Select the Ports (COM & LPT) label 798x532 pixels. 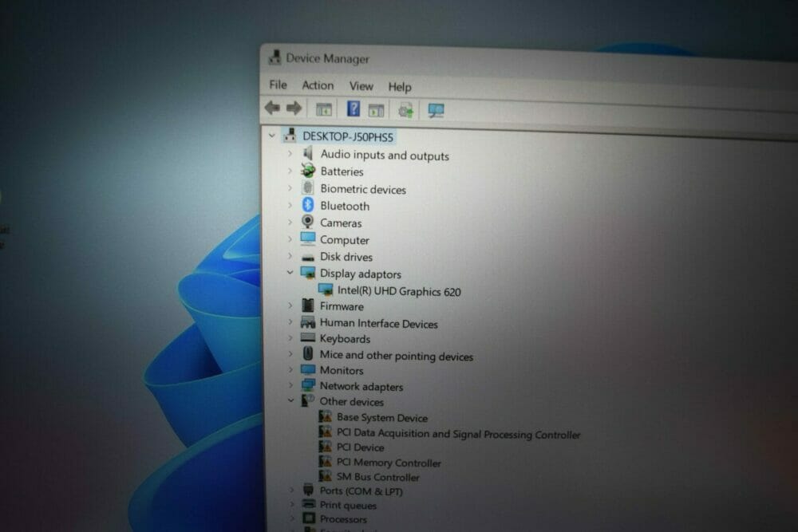(361, 491)
